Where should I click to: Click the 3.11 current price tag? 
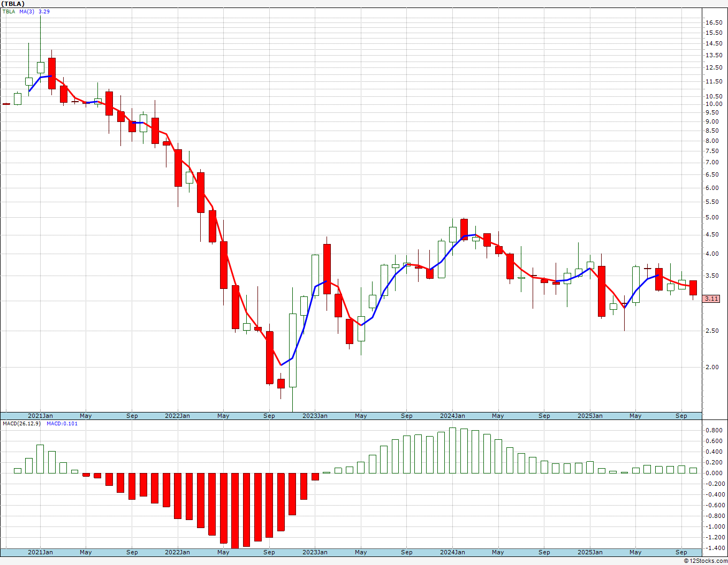[711, 299]
